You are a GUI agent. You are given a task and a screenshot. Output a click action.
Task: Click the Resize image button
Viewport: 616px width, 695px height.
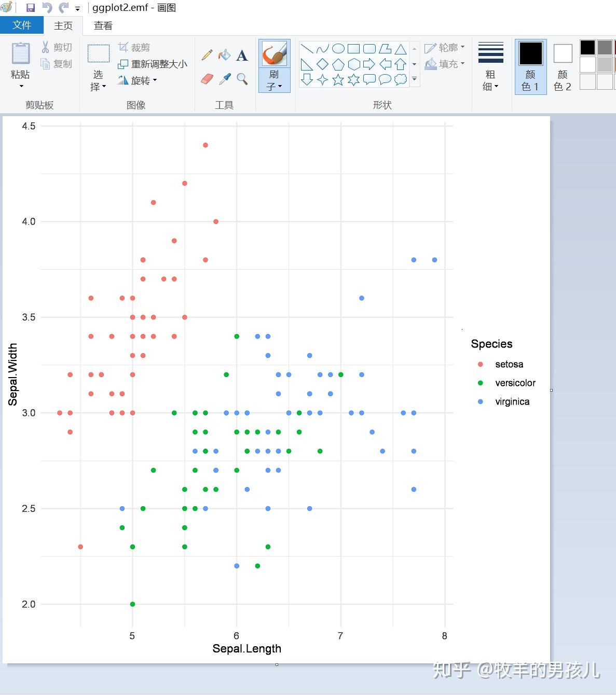[x=153, y=64]
